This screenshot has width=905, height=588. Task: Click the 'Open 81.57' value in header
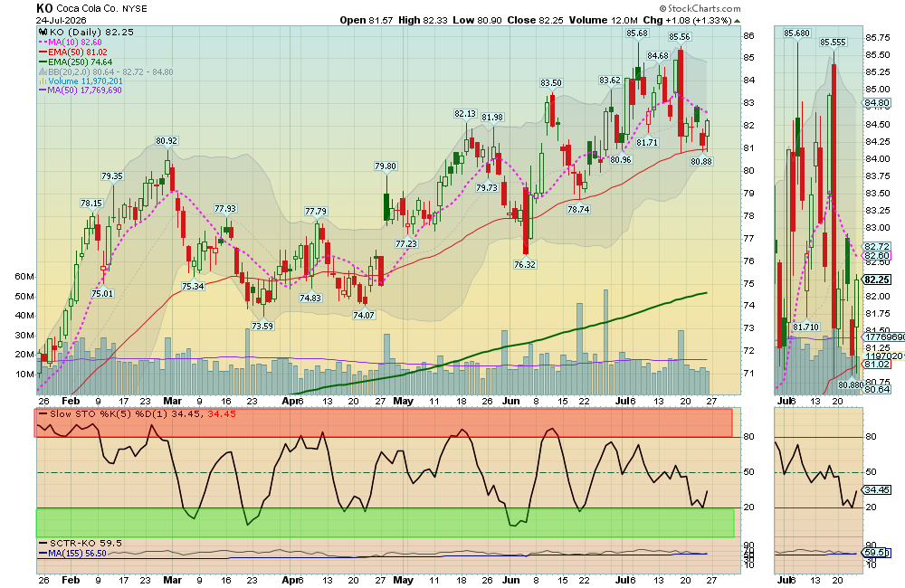tap(366, 20)
